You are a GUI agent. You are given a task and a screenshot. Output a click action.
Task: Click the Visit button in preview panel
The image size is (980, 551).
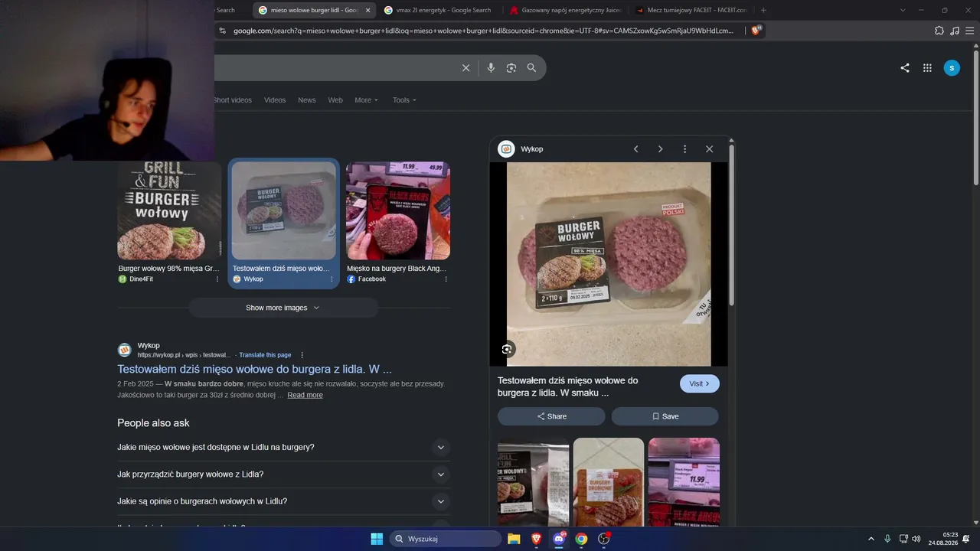(700, 383)
